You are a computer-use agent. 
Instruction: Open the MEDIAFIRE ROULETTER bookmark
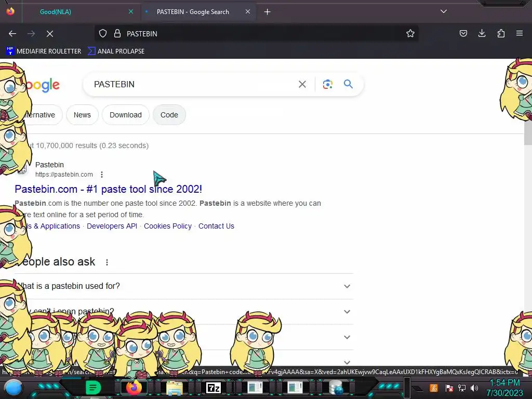(x=44, y=51)
